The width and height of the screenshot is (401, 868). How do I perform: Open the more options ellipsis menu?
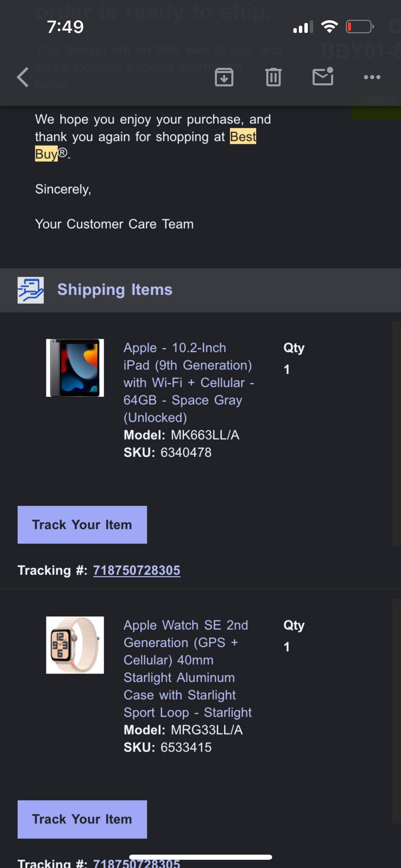pyautogui.click(x=372, y=77)
